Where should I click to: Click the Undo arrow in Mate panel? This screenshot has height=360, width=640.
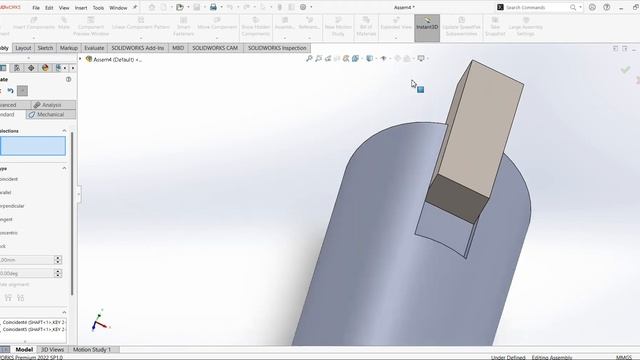coord(11,91)
